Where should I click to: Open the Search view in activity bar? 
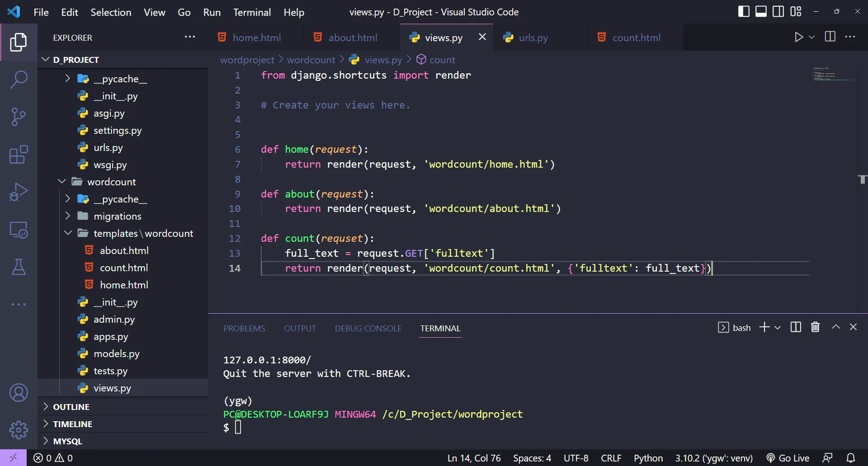coord(19,80)
